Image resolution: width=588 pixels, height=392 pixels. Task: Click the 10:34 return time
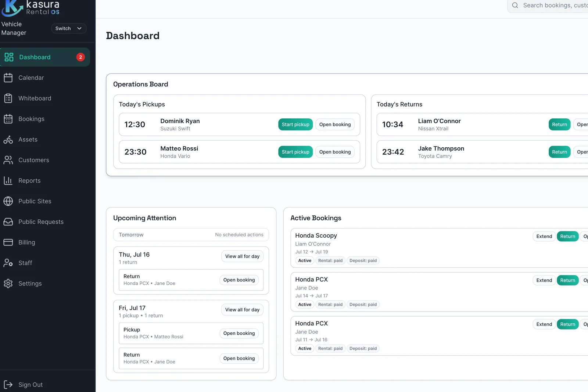392,125
